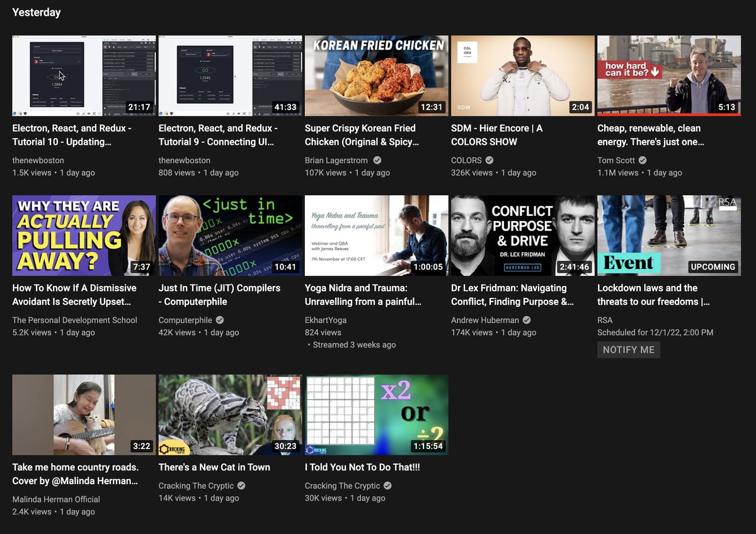Click verified badge next to Brian Lagerstrom
Screen dimensions: 756x534
[377, 161]
